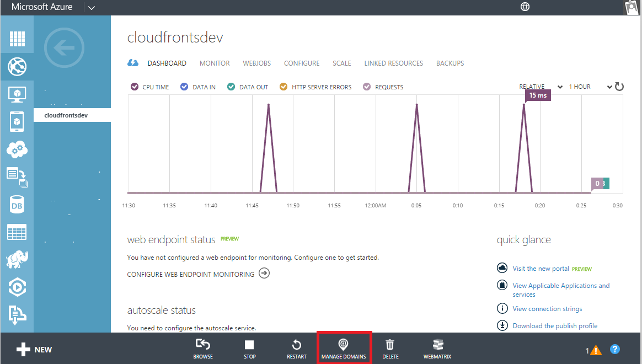Open Manage Domains
Viewport: 642px width, 364px height.
(344, 349)
